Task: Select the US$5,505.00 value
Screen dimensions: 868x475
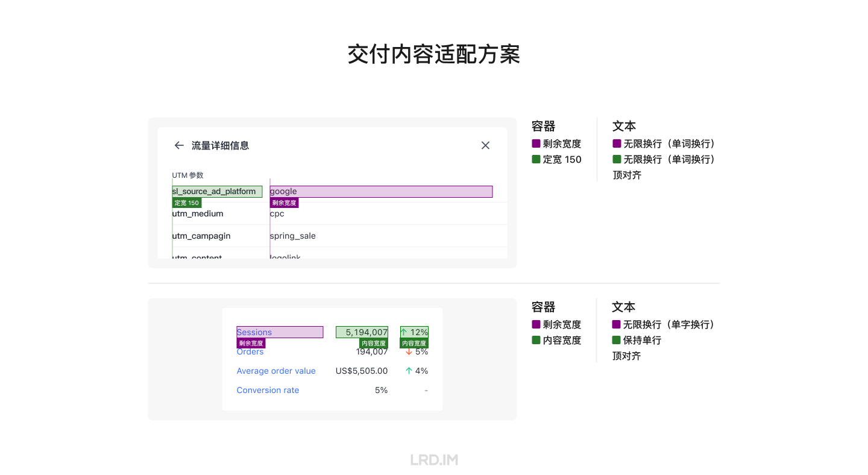Action: click(362, 371)
